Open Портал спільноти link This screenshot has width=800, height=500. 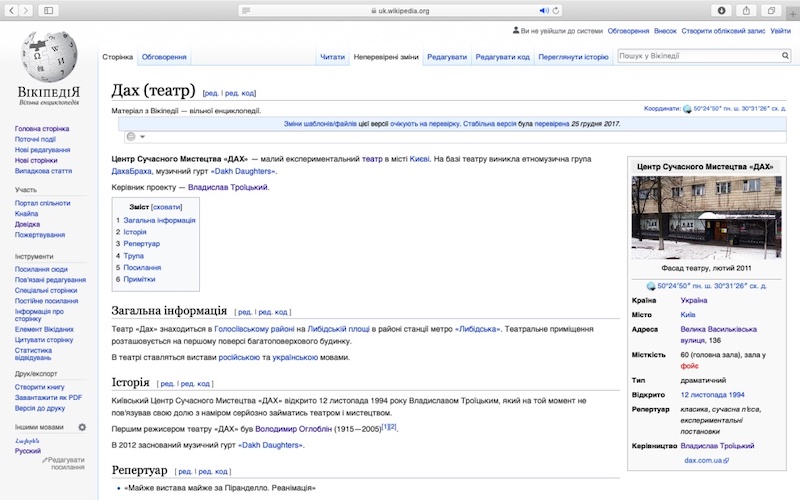coord(42,203)
